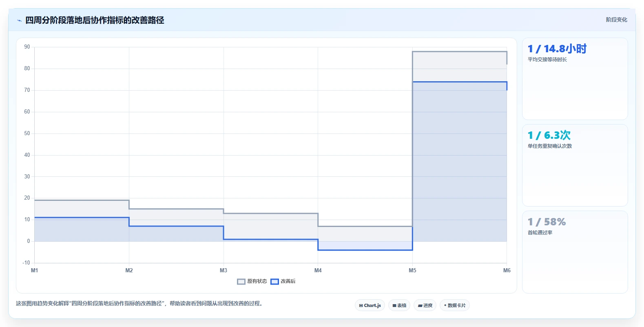The height and width of the screenshot is (327, 644).
Task: Click the 数据卡片 tag diamond icon
Action: 445,305
